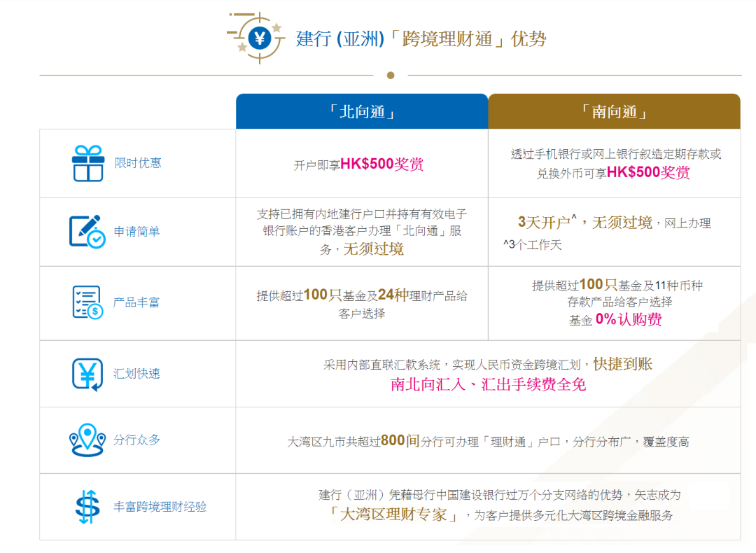The width and height of the screenshot is (756, 553).
Task: Click the yen target logo icon
Action: [x=256, y=38]
